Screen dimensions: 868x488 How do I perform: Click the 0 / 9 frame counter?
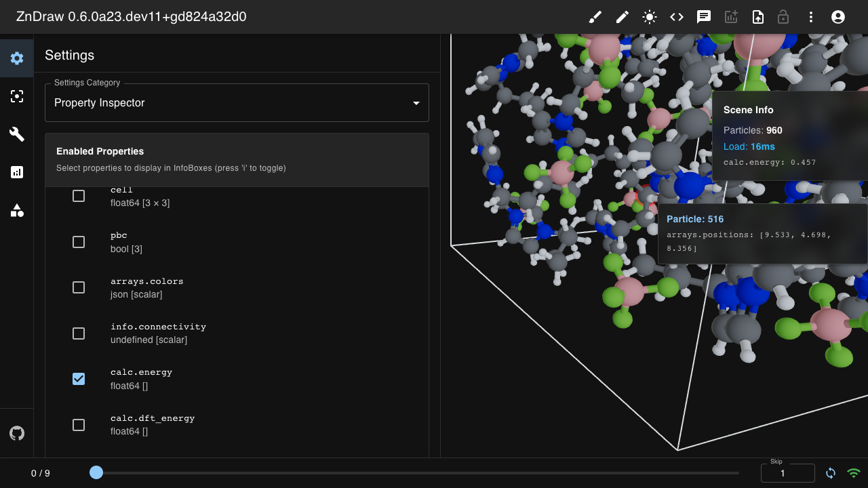tap(41, 473)
